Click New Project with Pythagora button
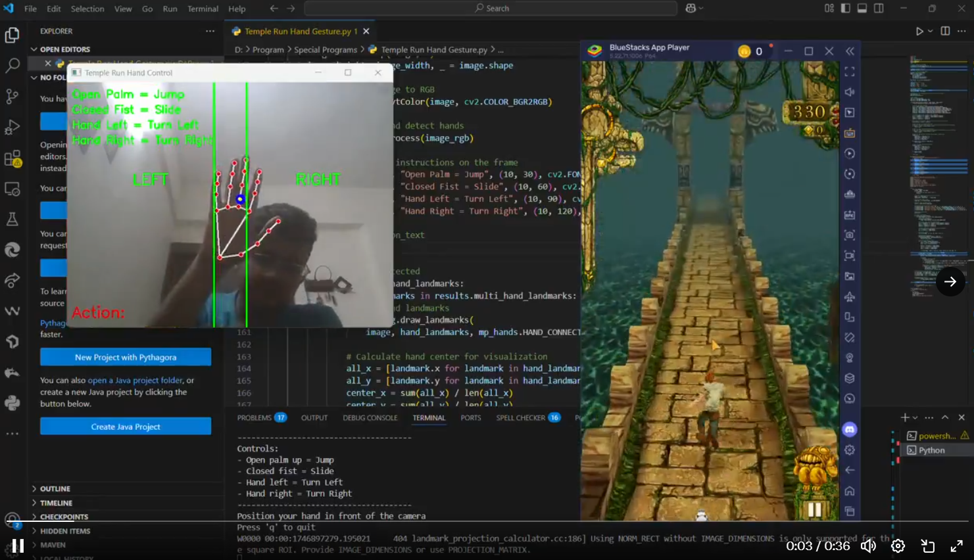Viewport: 974px width, 560px height. (x=126, y=357)
